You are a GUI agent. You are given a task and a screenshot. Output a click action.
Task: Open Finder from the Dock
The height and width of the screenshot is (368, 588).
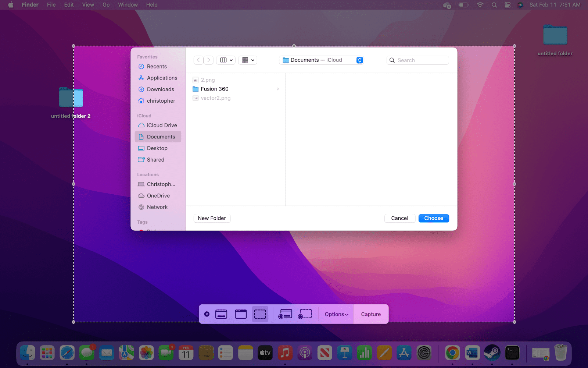tap(28, 353)
